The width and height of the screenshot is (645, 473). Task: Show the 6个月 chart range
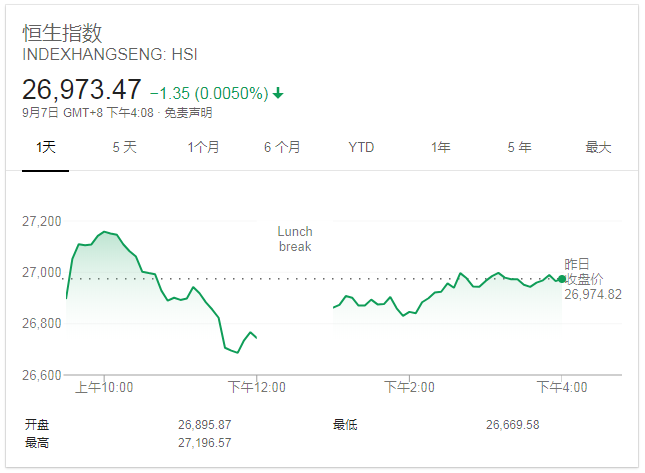(282, 147)
